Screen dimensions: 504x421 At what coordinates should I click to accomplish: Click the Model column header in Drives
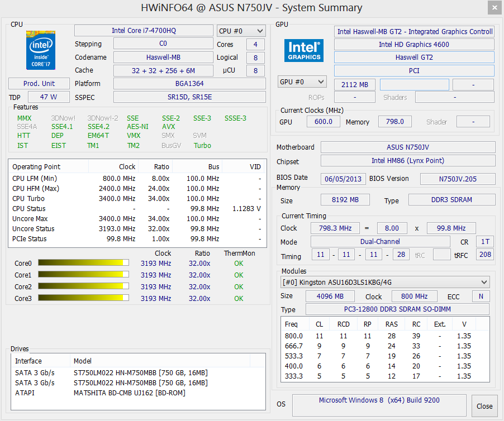pos(160,361)
